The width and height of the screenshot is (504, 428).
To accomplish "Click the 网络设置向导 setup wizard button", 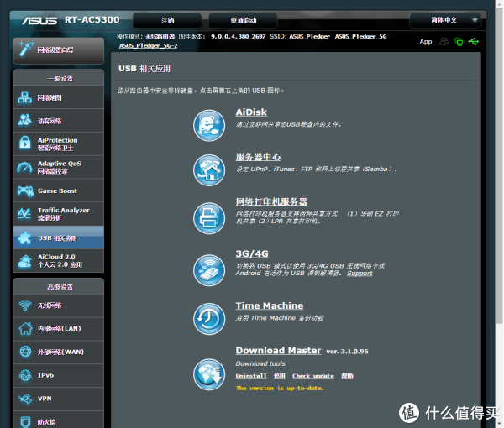I will point(59,50).
